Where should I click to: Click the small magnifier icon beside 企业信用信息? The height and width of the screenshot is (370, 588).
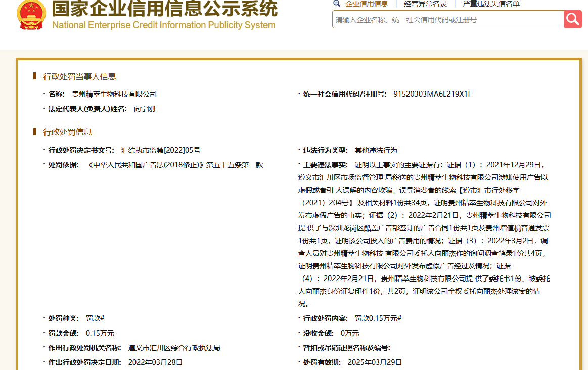click(337, 4)
